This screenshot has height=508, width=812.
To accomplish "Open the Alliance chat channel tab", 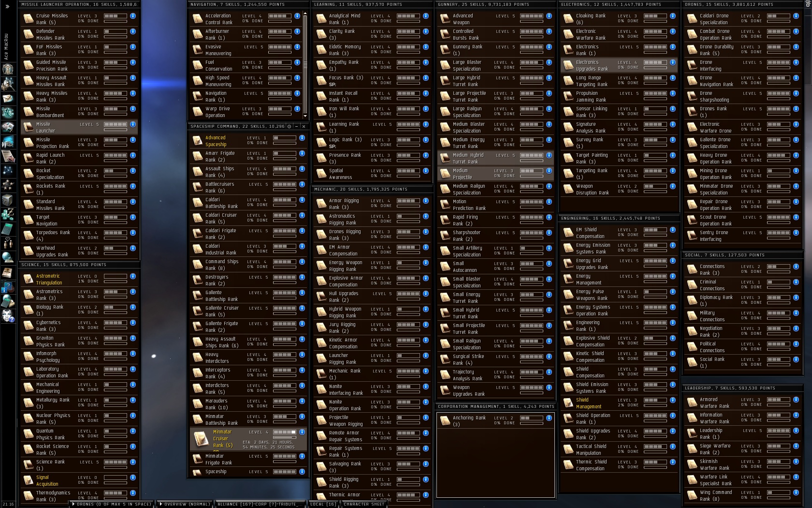I will pyautogui.click(x=260, y=504).
